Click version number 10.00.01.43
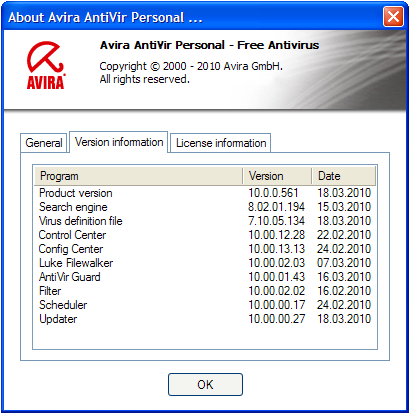 (x=277, y=277)
